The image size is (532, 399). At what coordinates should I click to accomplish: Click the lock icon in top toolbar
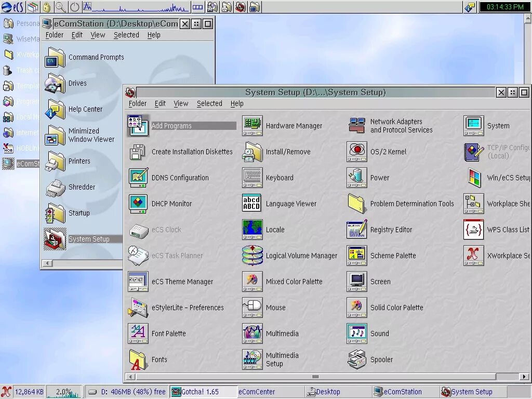point(47,7)
